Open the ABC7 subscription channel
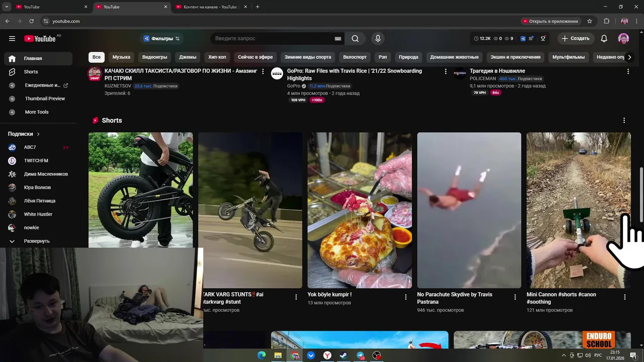Screen dimensions: 644x362 [x=37, y=147]
